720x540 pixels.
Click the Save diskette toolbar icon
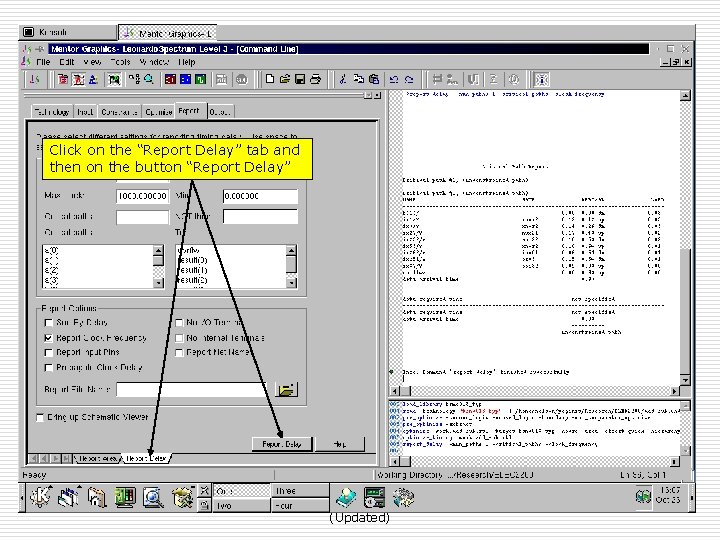click(300, 79)
